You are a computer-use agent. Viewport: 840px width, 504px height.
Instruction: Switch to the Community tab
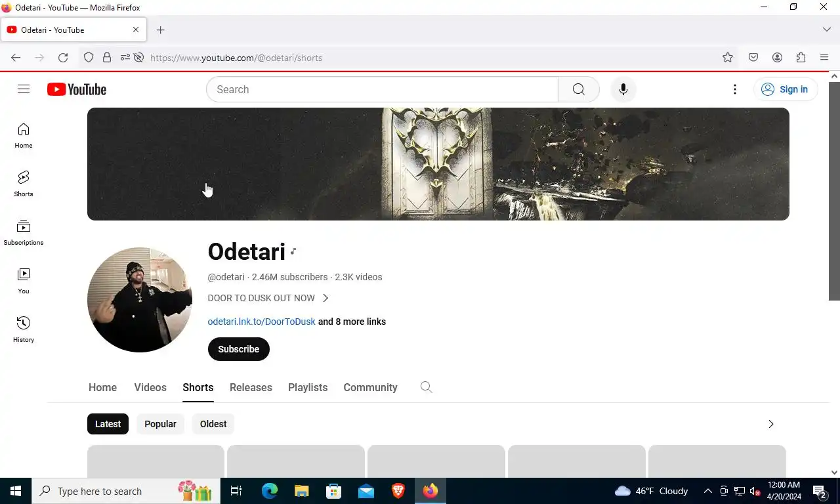tap(371, 387)
